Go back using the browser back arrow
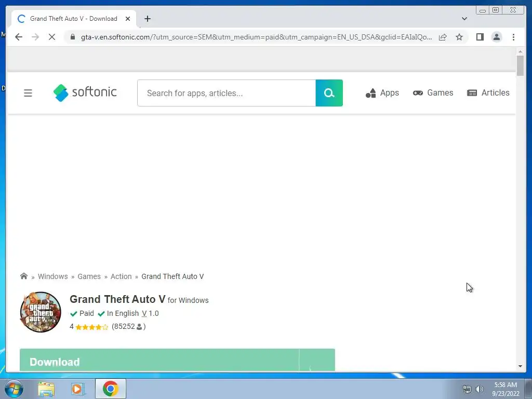Image resolution: width=532 pixels, height=399 pixels. point(19,37)
